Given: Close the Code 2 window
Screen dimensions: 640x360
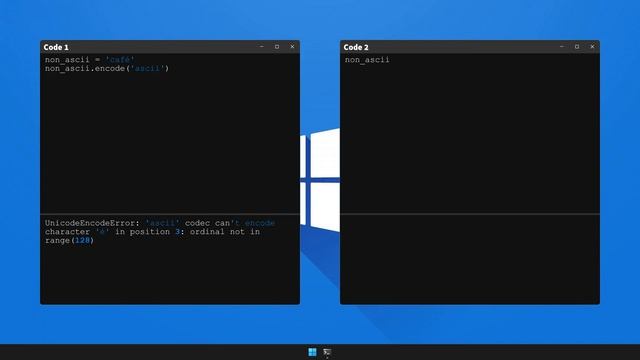Looking at the screenshot, I should tap(592, 47).
